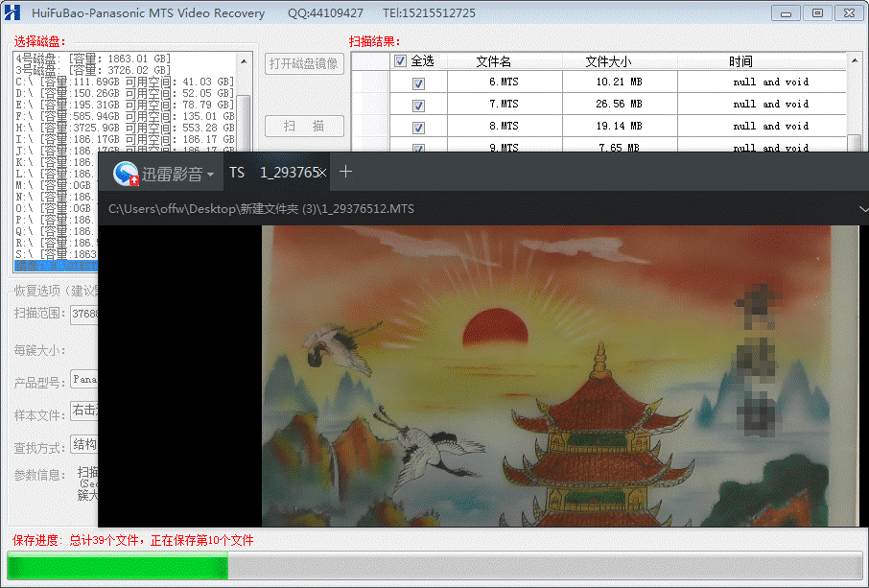Select disk entry 3号磁盘 3726.02 GB
This screenshot has width=869, height=588.
pos(126,70)
